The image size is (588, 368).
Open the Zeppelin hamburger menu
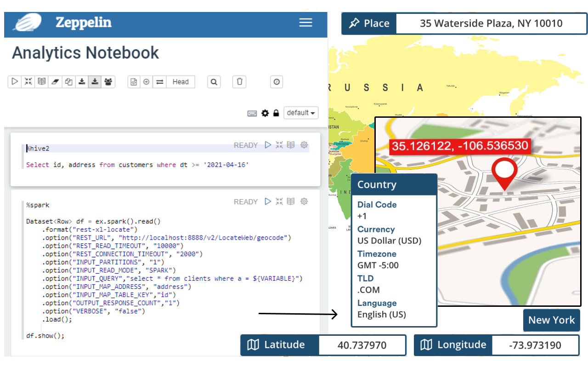306,23
